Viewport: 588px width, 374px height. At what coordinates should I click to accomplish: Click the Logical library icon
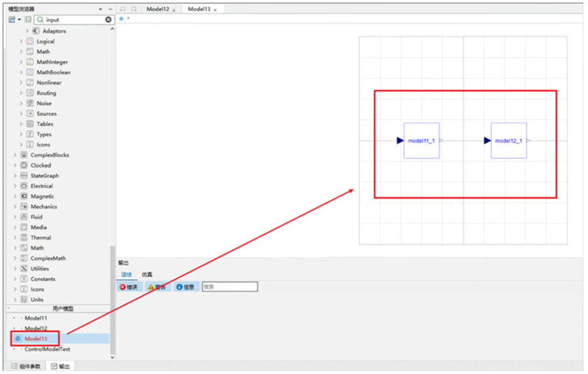(x=30, y=41)
